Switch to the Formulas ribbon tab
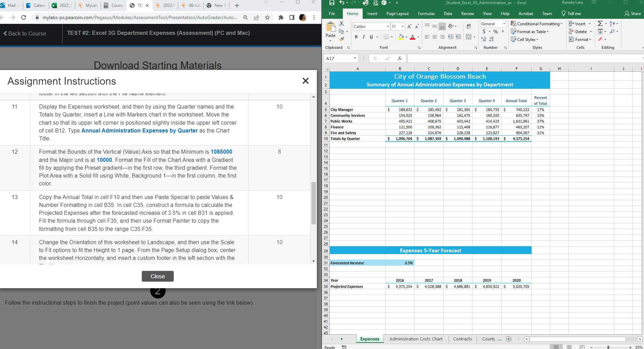 pyautogui.click(x=426, y=13)
